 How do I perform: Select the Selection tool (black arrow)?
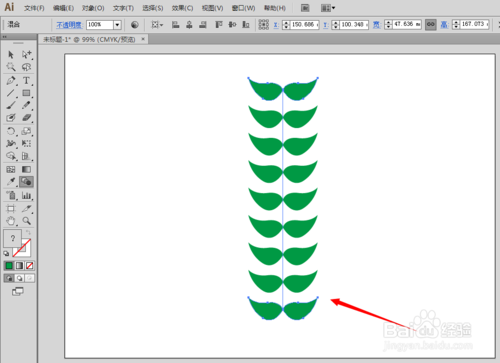pyautogui.click(x=11, y=54)
